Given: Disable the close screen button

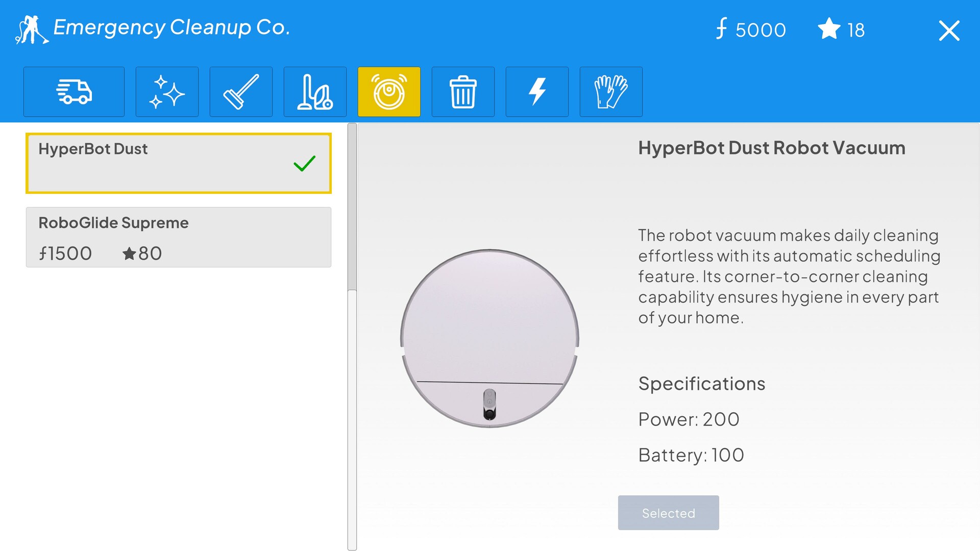Looking at the screenshot, I should tap(950, 30).
